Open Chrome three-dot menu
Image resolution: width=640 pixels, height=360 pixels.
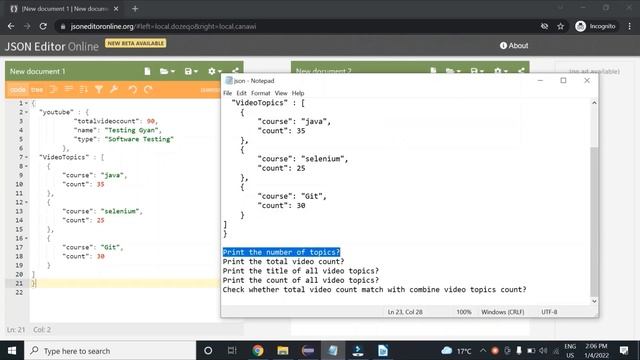coord(629,26)
